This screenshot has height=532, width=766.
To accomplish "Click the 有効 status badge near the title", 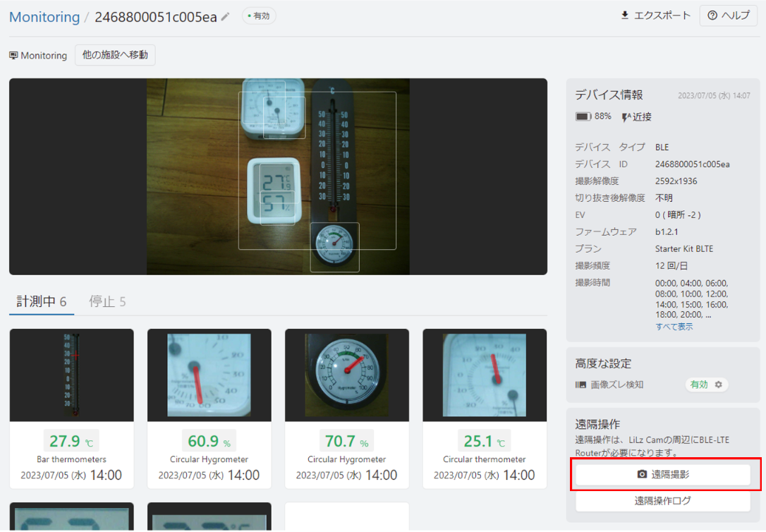I will (259, 16).
